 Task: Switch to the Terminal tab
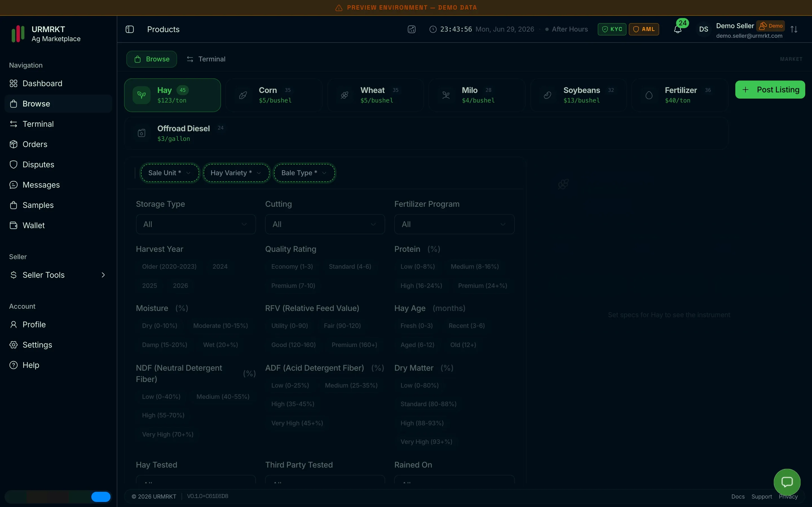206,59
